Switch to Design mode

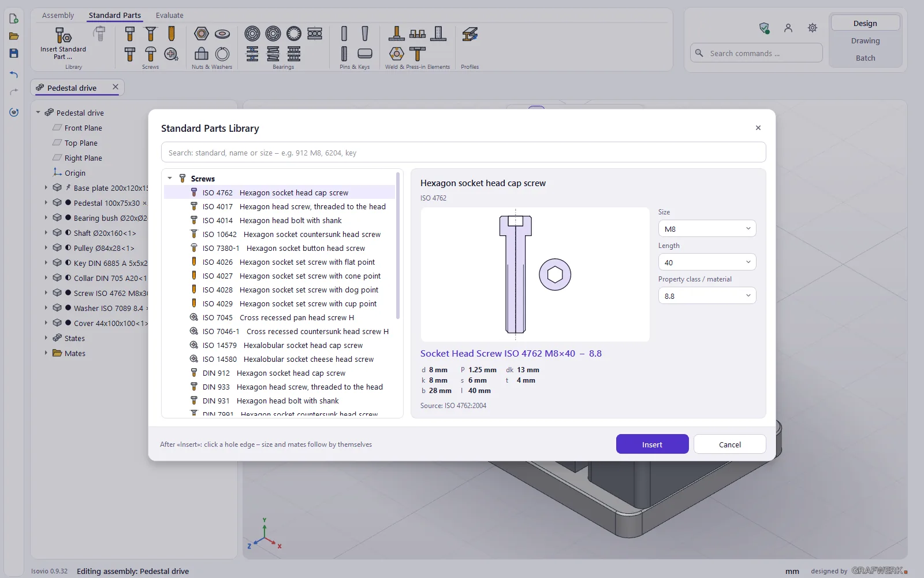tap(865, 23)
